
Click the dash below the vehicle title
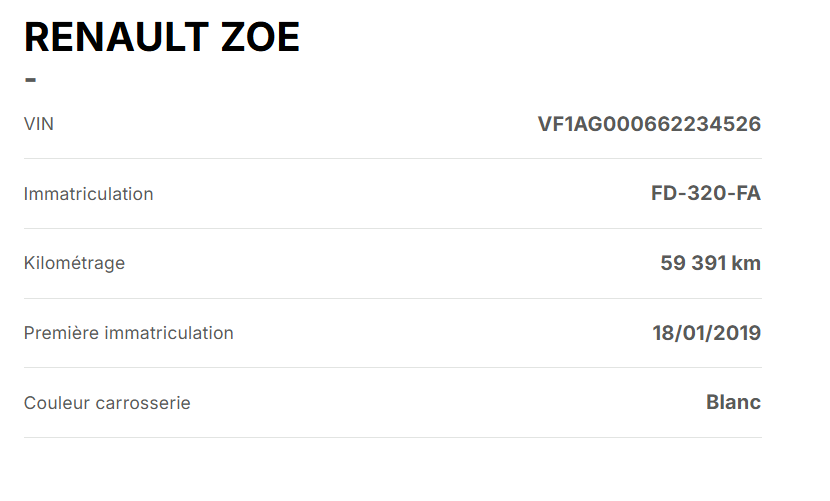[x=30, y=79]
